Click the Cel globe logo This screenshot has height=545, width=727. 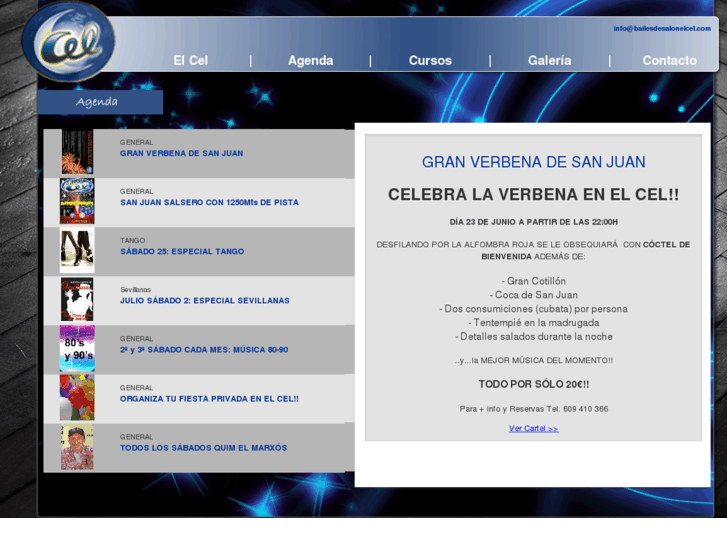68,42
